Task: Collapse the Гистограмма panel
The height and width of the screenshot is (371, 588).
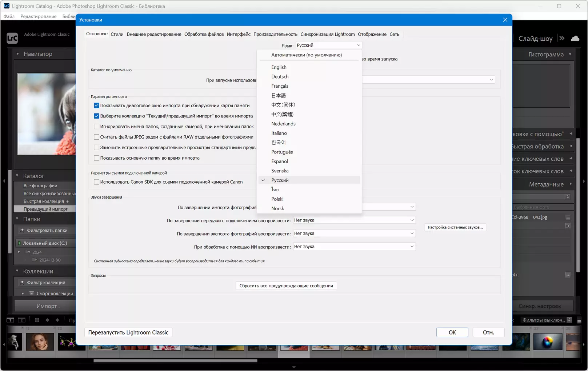Action: click(x=570, y=54)
